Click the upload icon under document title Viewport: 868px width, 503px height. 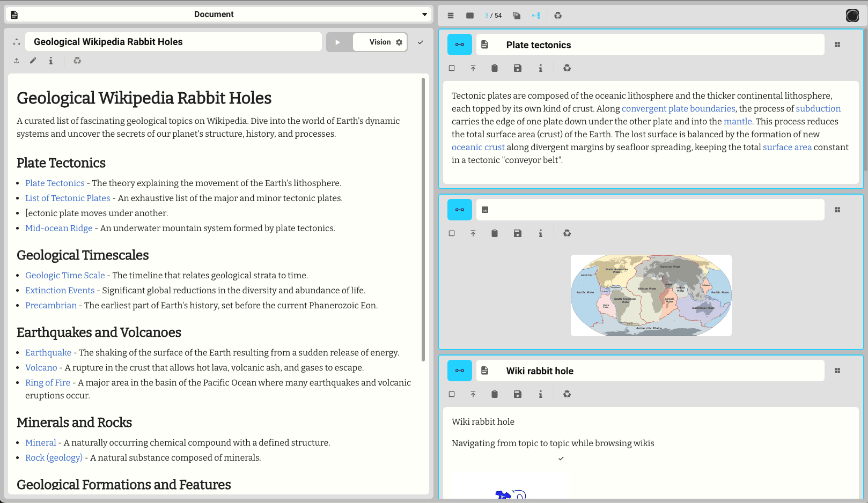click(x=17, y=61)
